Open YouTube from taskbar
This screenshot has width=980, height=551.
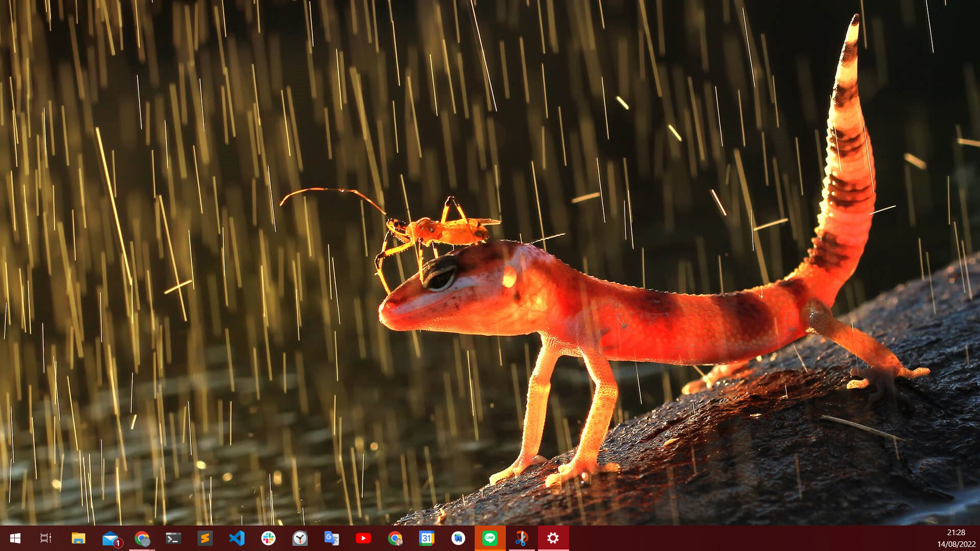pos(363,538)
